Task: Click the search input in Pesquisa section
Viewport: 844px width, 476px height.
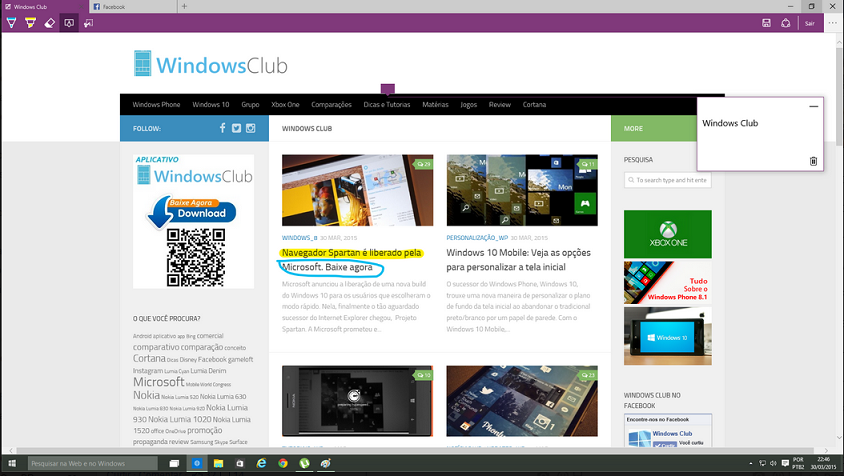Action: click(667, 180)
